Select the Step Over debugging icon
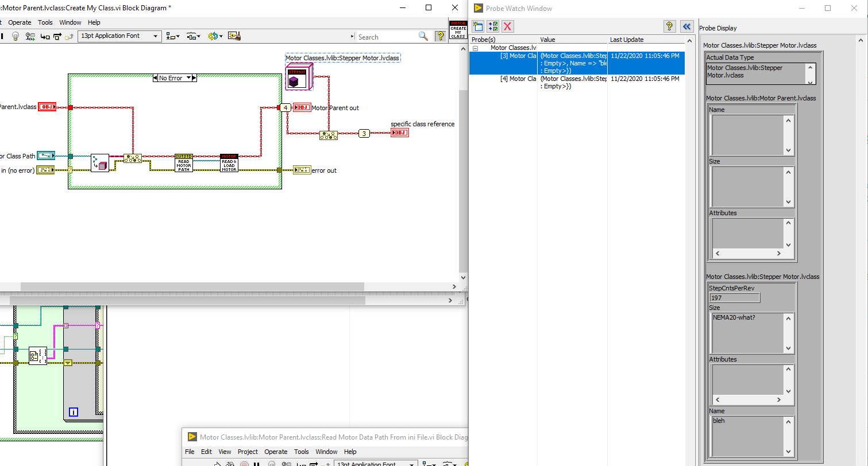Viewport: 868px width, 466px height. coord(56,36)
